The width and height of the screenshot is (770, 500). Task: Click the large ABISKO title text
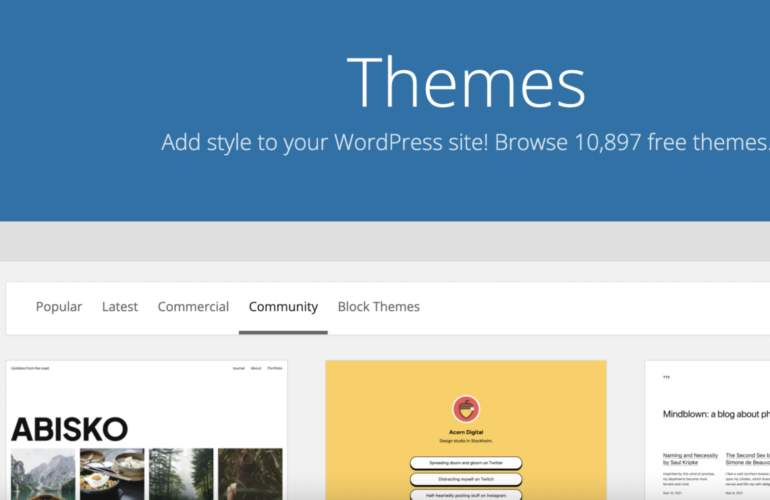69,430
